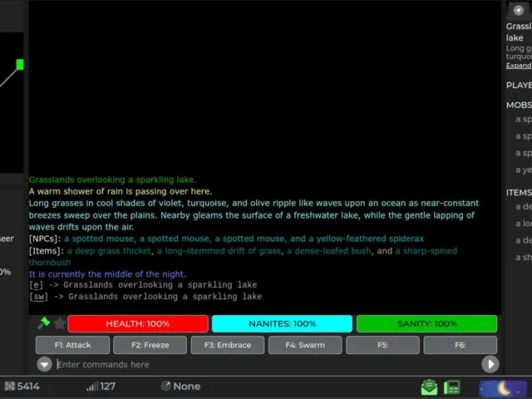Select a deep grass thicket item
Image resolution: width=532 pixels, height=399 pixels.
[x=109, y=251]
